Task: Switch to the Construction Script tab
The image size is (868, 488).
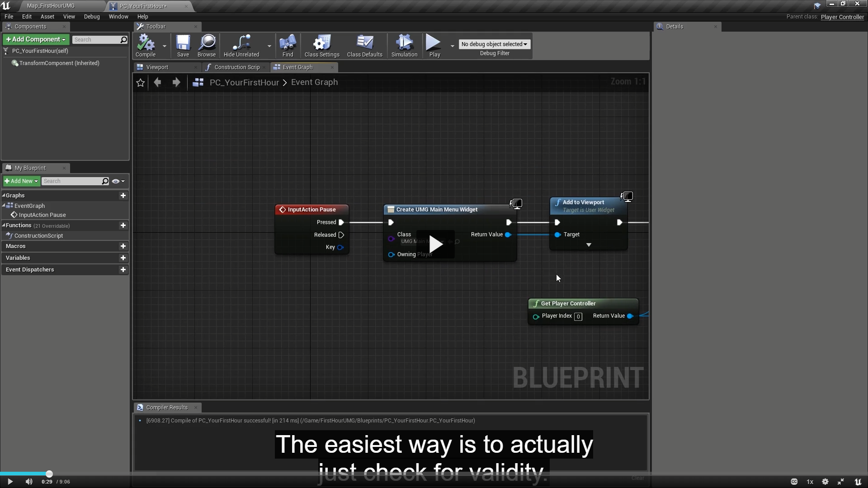Action: coord(236,67)
